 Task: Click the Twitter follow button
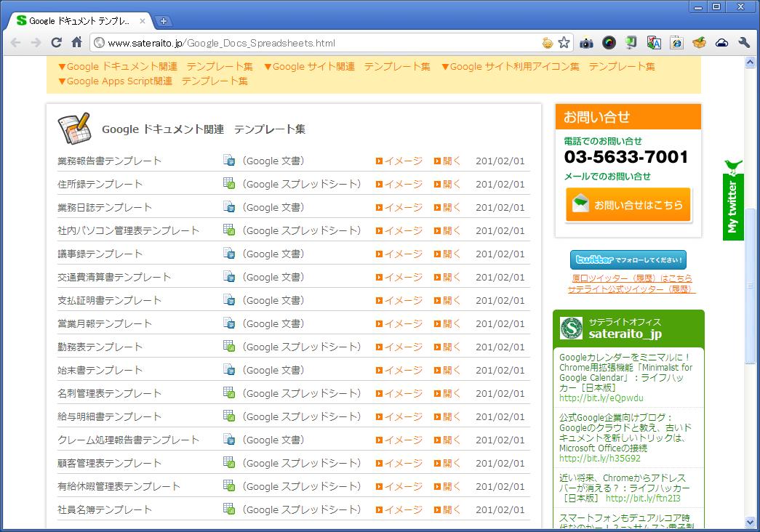[x=628, y=260]
